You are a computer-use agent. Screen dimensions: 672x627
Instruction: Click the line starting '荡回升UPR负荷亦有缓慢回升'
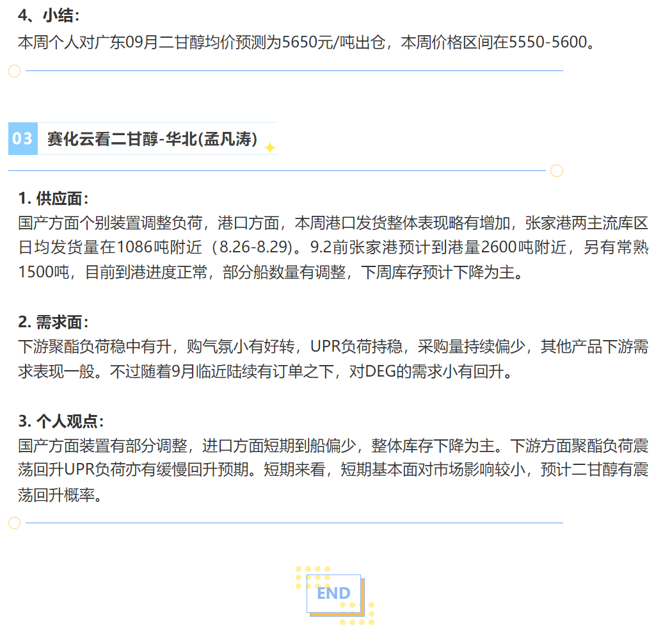(x=333, y=470)
